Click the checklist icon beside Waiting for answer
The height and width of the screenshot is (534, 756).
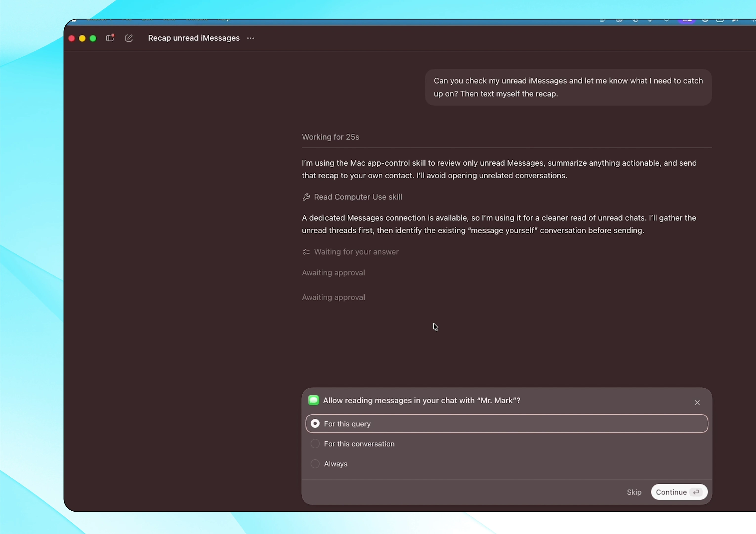click(x=306, y=252)
